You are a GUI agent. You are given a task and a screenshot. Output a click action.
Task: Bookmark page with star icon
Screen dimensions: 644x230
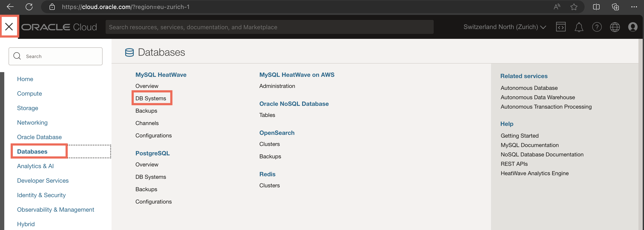[x=574, y=7]
